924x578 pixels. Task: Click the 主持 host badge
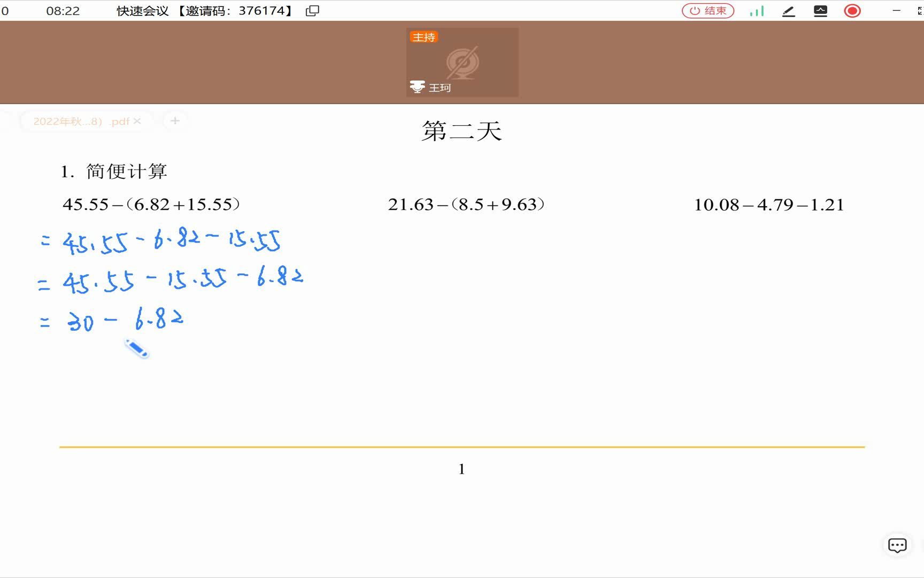(x=423, y=37)
